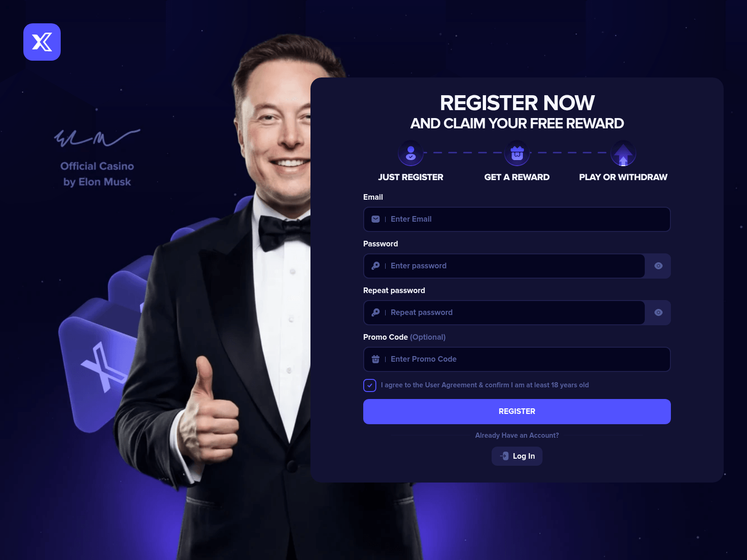Click the key icon in Enter password field
747x560 pixels.
click(x=375, y=266)
